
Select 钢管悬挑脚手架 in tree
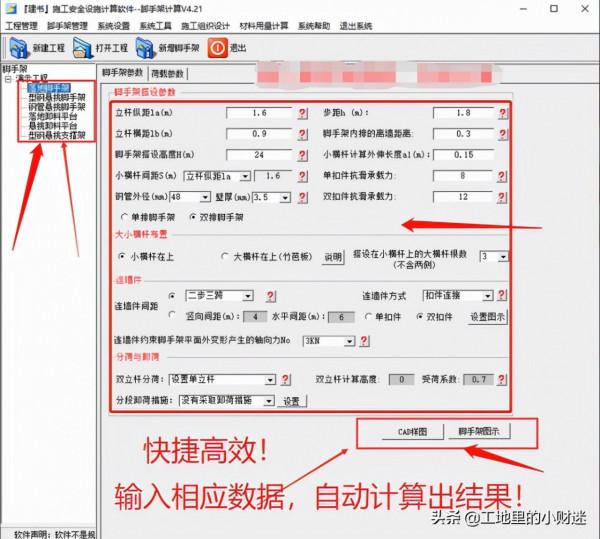[57, 107]
